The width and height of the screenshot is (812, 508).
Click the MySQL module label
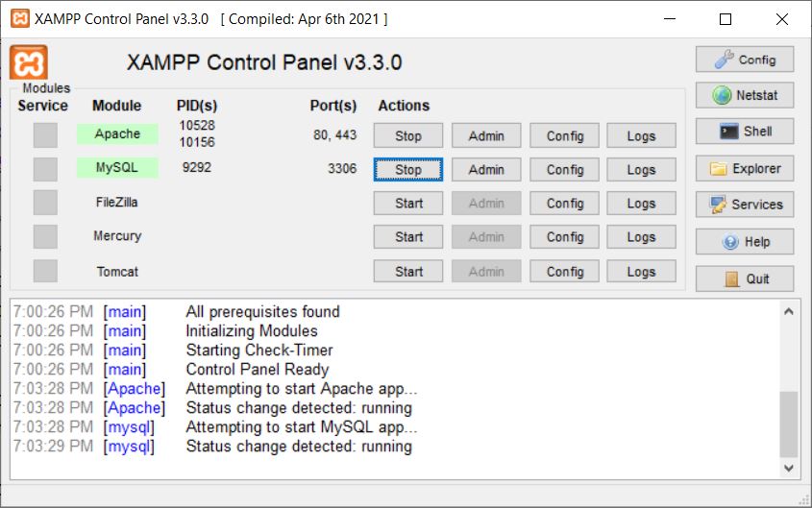117,168
